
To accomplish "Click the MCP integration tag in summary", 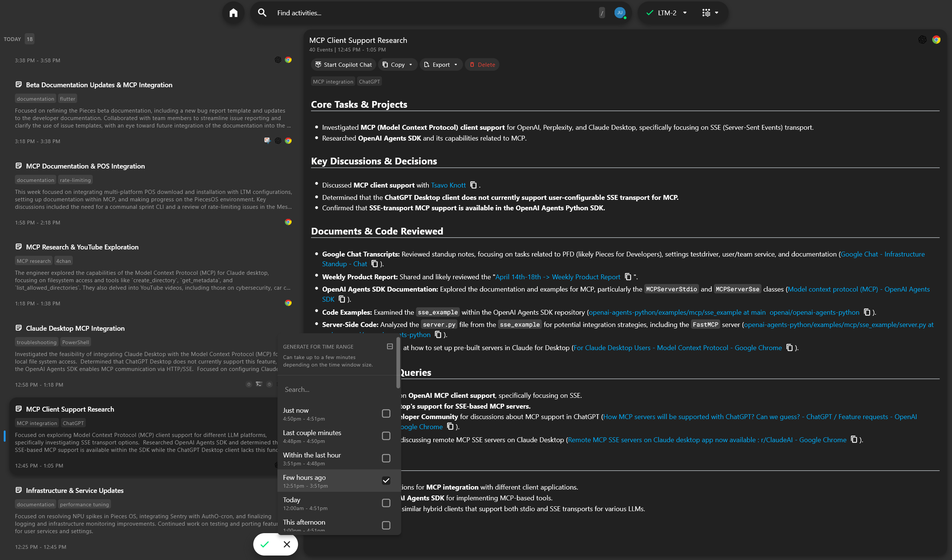I will point(333,82).
